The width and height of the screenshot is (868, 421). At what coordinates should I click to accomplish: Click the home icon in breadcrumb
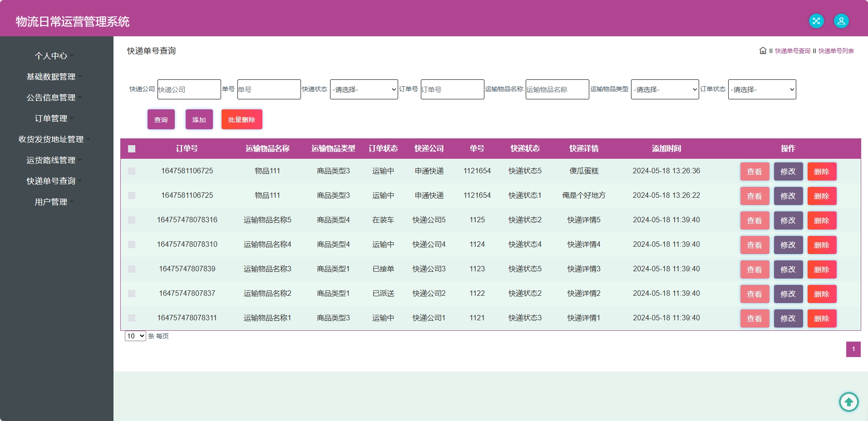coord(763,51)
